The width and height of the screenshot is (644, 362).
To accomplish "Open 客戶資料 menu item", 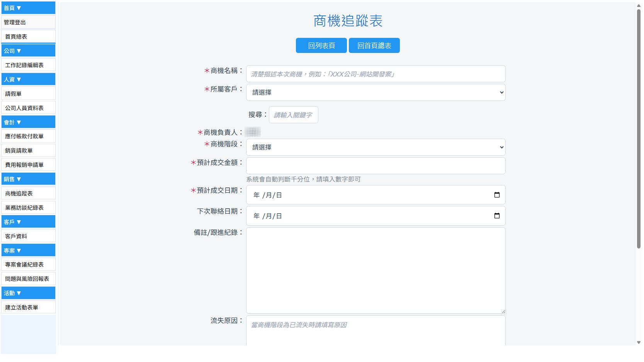I will tap(28, 236).
